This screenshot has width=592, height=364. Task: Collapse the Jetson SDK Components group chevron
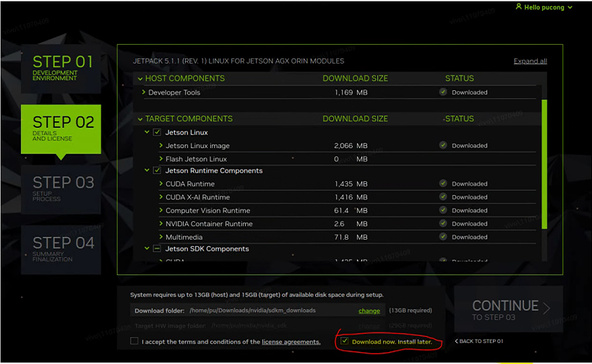tap(147, 248)
